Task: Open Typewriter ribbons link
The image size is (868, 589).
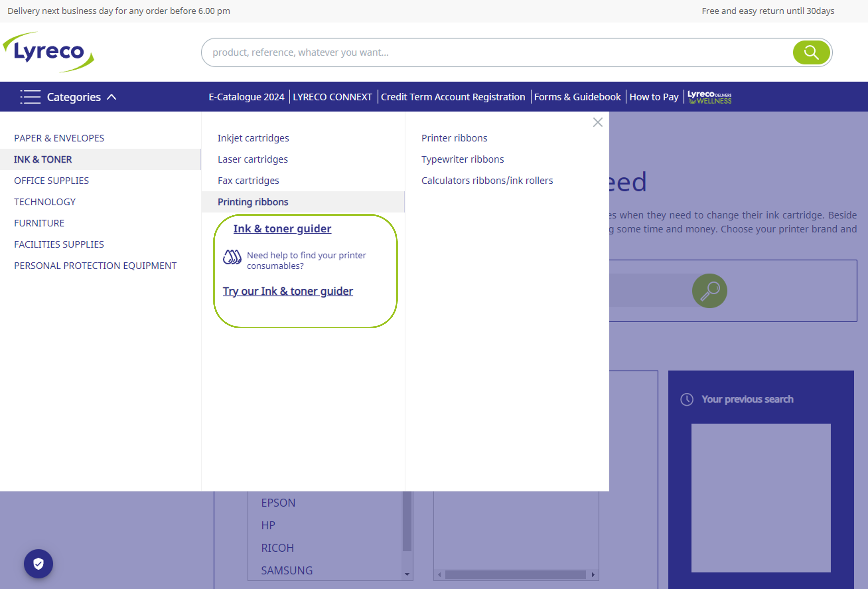Action: [x=462, y=159]
